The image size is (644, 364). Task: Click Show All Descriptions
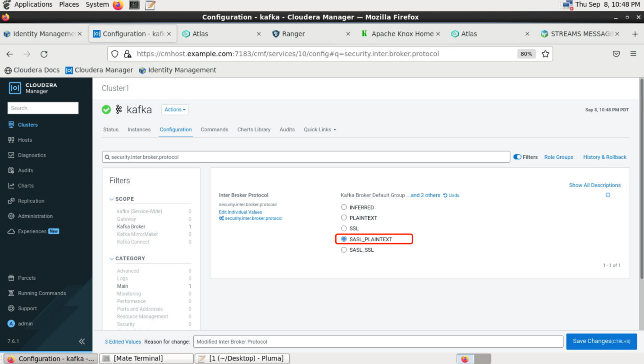tap(594, 185)
